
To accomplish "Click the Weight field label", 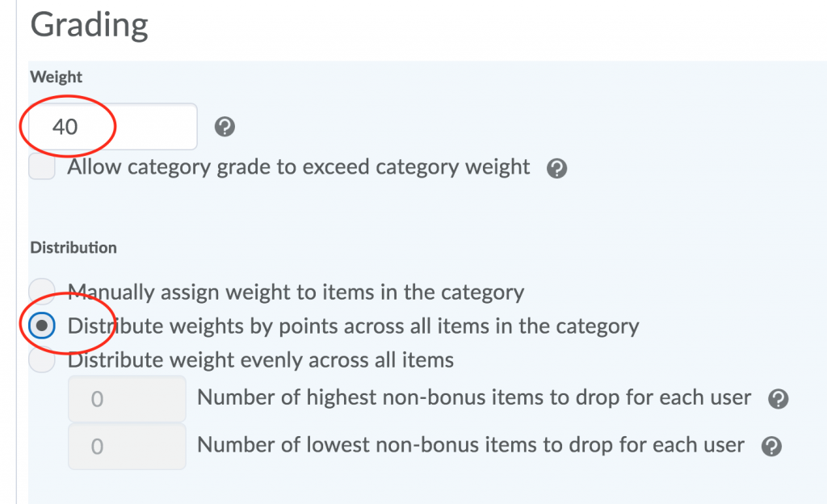I will [x=56, y=77].
